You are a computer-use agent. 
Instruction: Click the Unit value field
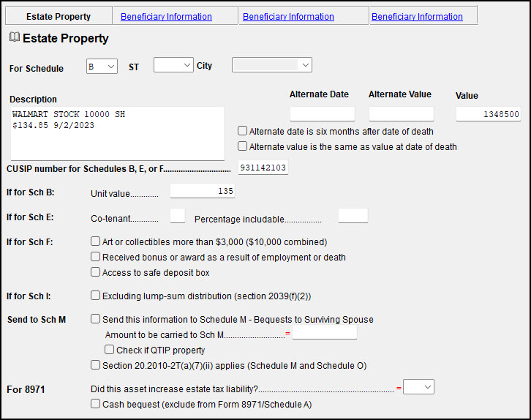pyautogui.click(x=202, y=191)
